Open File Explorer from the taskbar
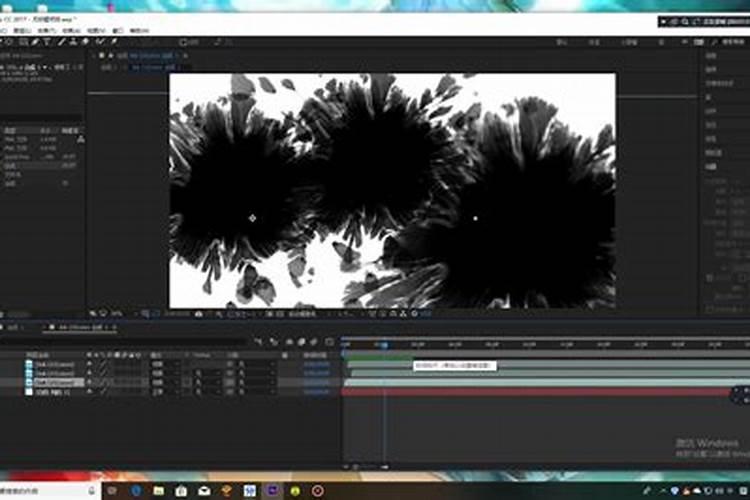This screenshot has height=500, width=750. [158, 490]
